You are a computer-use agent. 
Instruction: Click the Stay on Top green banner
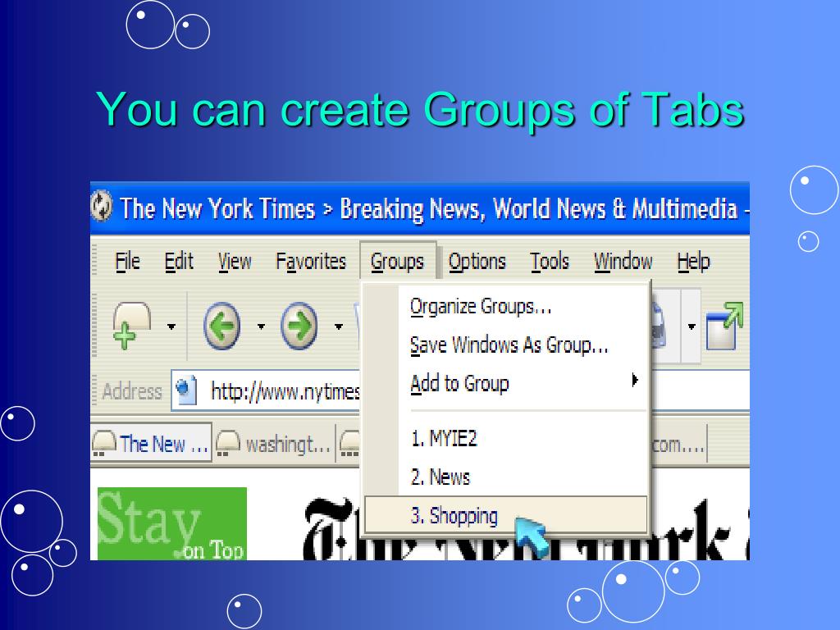(x=172, y=524)
